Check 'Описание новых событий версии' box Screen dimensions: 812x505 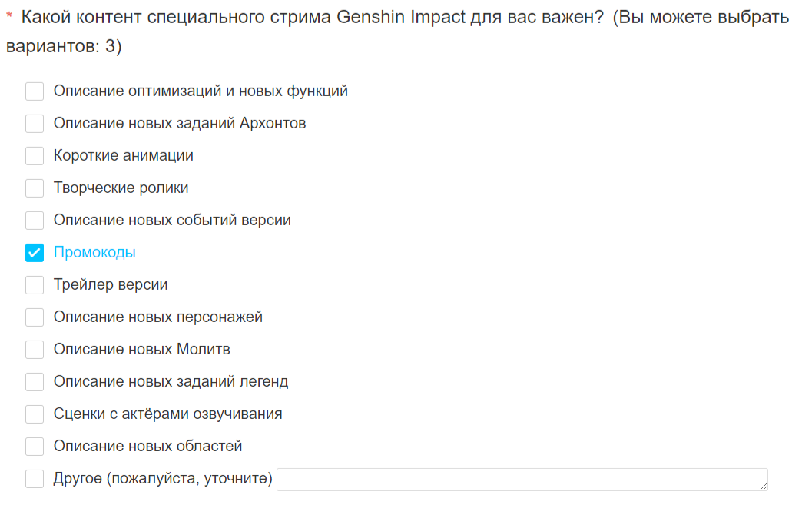point(35,220)
